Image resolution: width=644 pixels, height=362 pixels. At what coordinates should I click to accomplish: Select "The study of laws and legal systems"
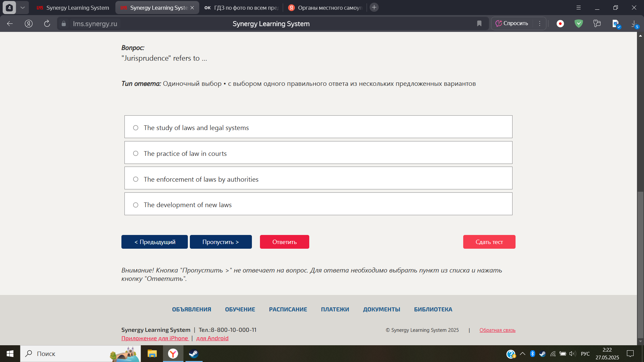(x=318, y=127)
